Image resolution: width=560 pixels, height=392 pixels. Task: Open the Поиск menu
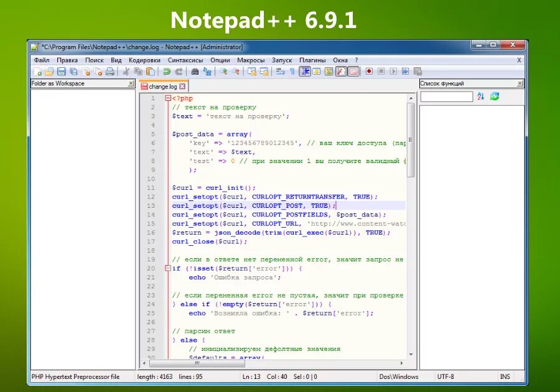point(95,60)
